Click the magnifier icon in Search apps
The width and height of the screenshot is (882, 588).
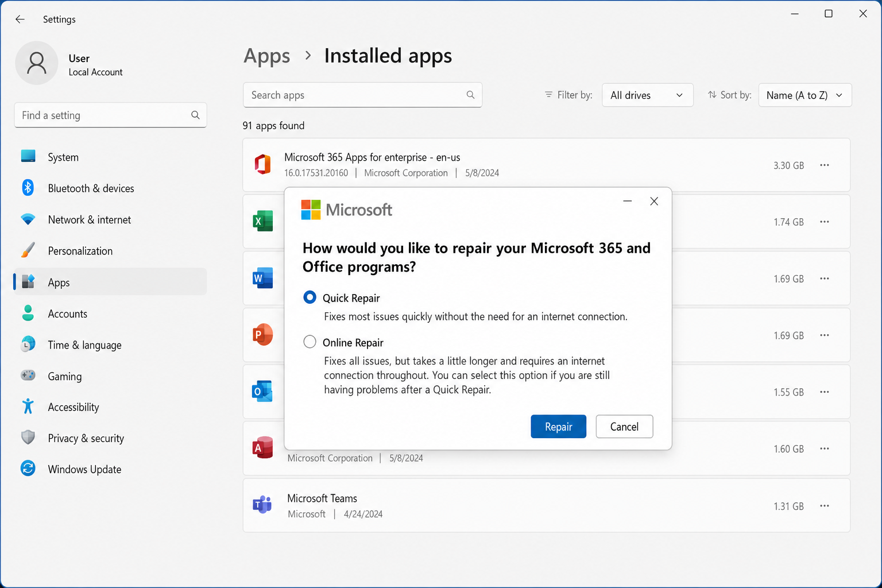pyautogui.click(x=470, y=95)
